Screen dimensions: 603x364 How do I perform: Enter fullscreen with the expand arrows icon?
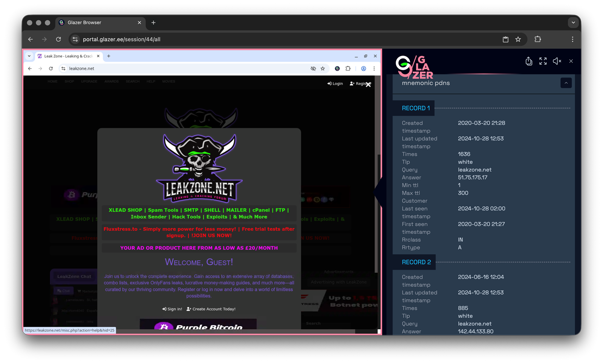point(543,61)
